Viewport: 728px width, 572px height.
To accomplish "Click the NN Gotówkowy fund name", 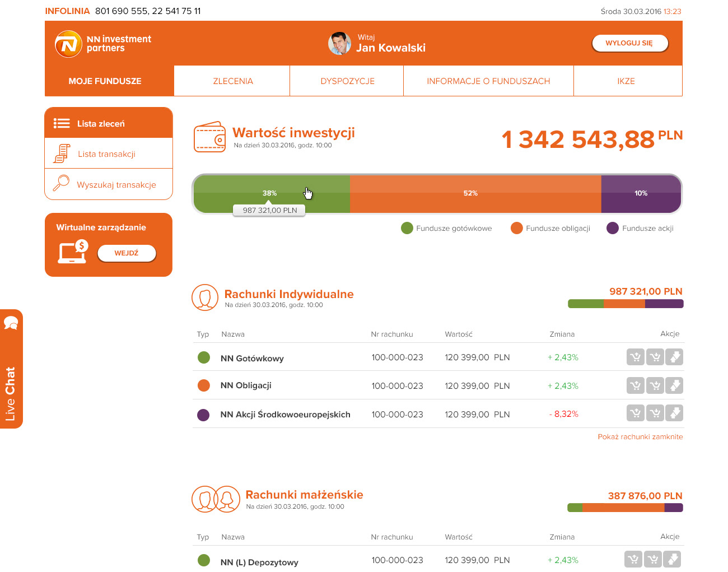I will tap(252, 359).
